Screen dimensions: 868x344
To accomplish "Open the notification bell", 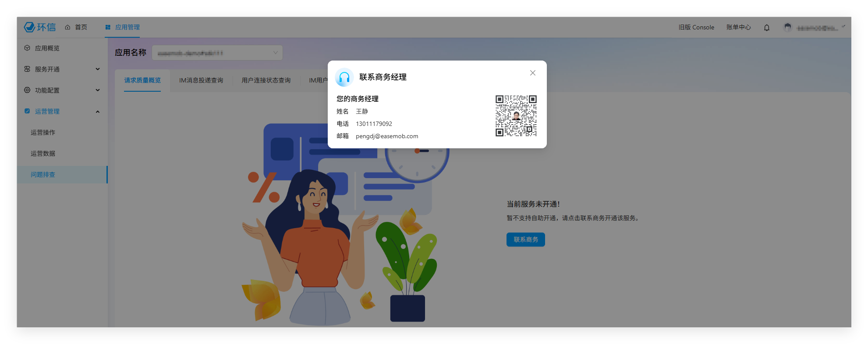I will [766, 28].
